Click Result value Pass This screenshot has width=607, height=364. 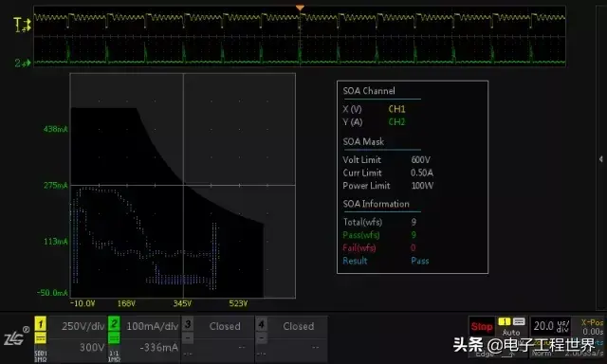click(x=420, y=261)
